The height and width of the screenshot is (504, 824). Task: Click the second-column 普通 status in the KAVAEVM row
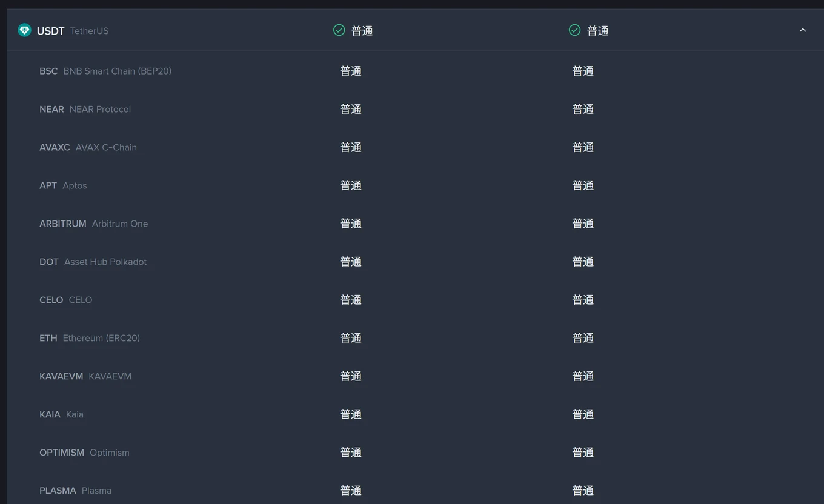coord(583,376)
